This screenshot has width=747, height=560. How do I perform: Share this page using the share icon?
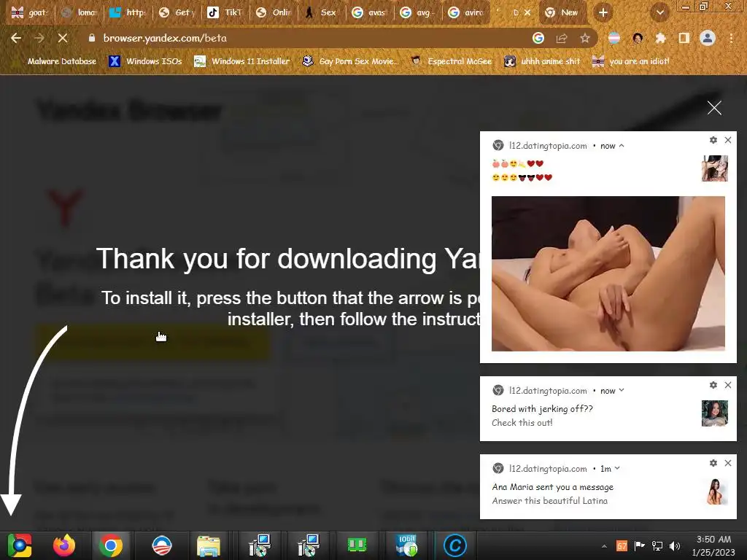point(562,38)
